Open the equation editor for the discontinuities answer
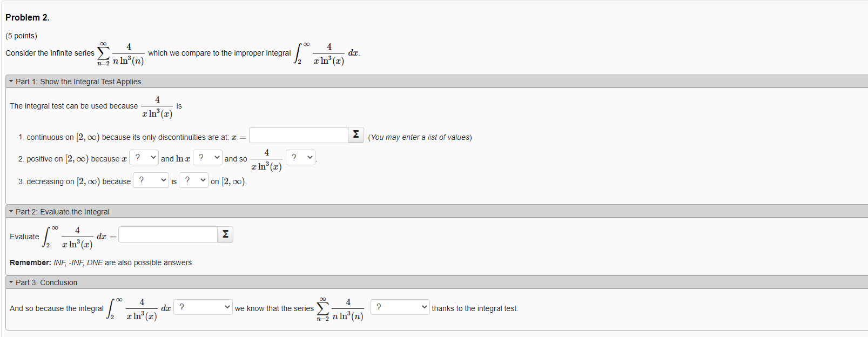Image resolution: width=868 pixels, height=337 pixels. click(x=356, y=134)
